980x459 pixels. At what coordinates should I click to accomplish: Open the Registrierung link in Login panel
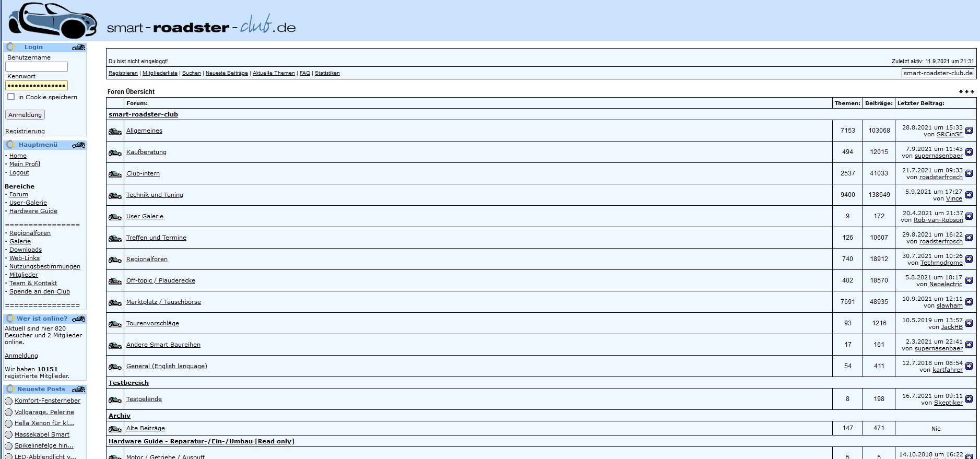click(x=25, y=131)
